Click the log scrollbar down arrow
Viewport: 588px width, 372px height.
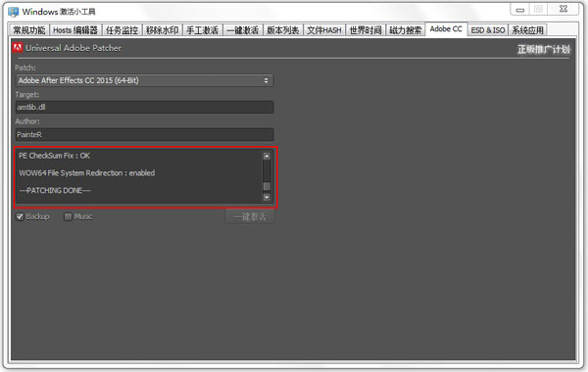click(x=267, y=197)
